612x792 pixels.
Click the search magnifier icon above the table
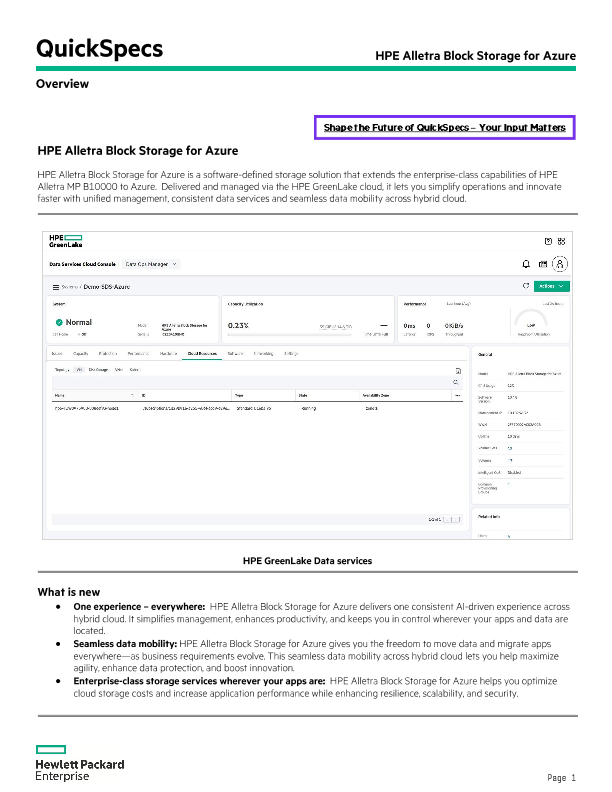pyautogui.click(x=455, y=382)
